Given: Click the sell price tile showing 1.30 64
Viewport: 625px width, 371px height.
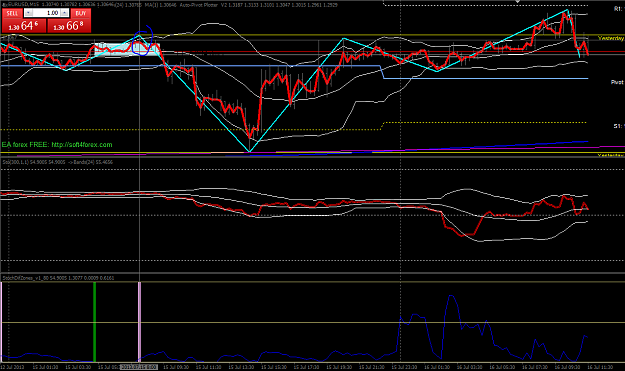Looking at the screenshot, I should click(24, 26).
